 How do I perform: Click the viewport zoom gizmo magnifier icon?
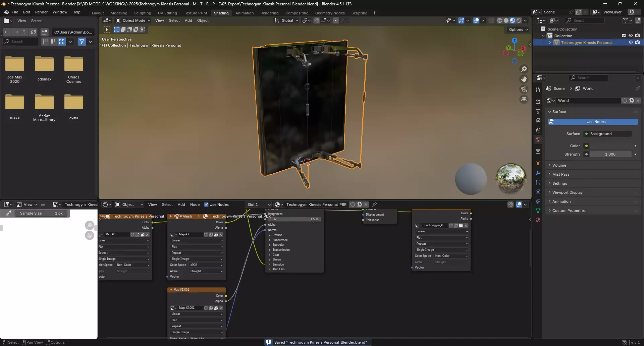524,69
